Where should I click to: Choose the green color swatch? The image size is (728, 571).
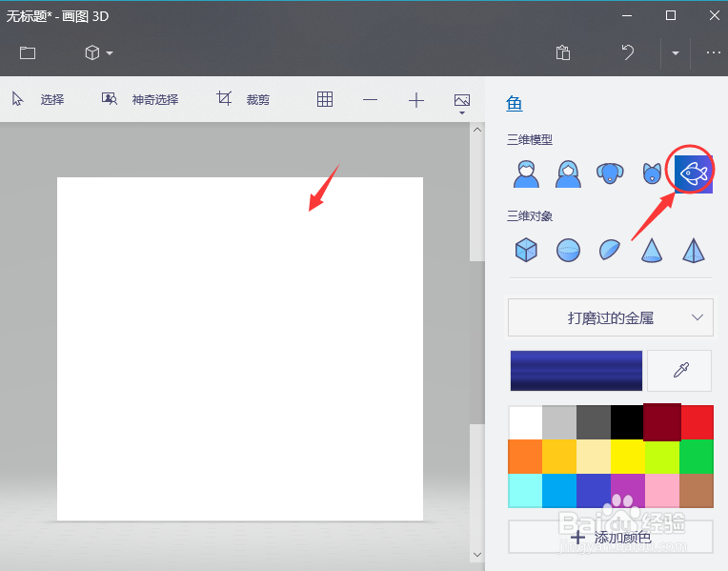point(697,457)
